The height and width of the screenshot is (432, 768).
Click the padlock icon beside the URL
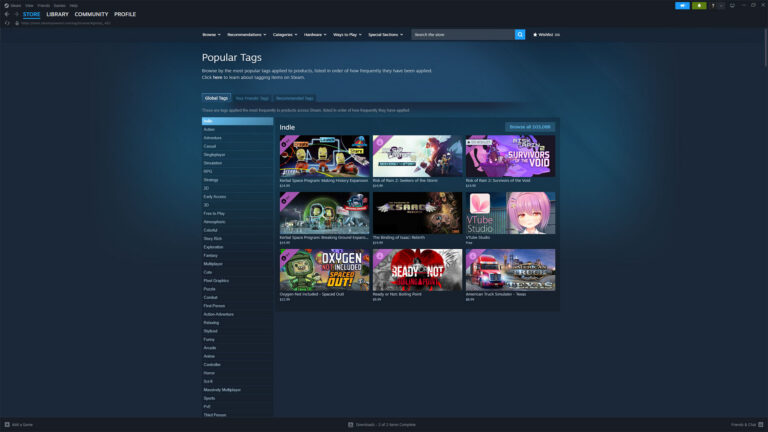click(x=17, y=23)
